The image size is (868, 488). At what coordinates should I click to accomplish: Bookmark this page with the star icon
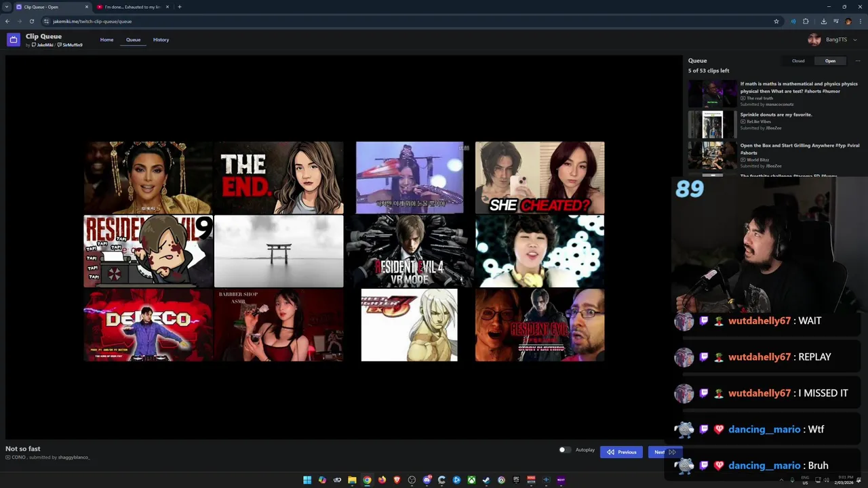click(x=776, y=21)
